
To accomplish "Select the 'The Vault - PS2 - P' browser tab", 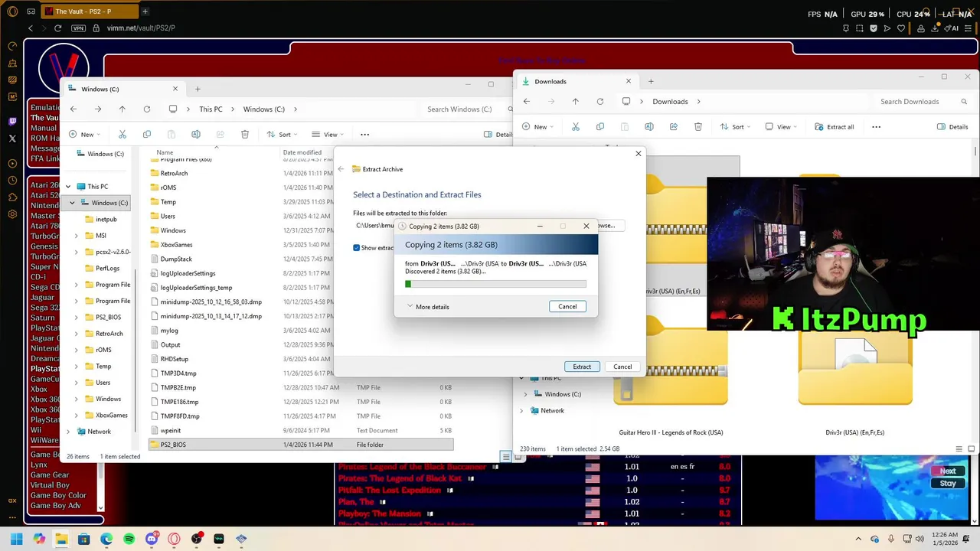I will pos(88,11).
